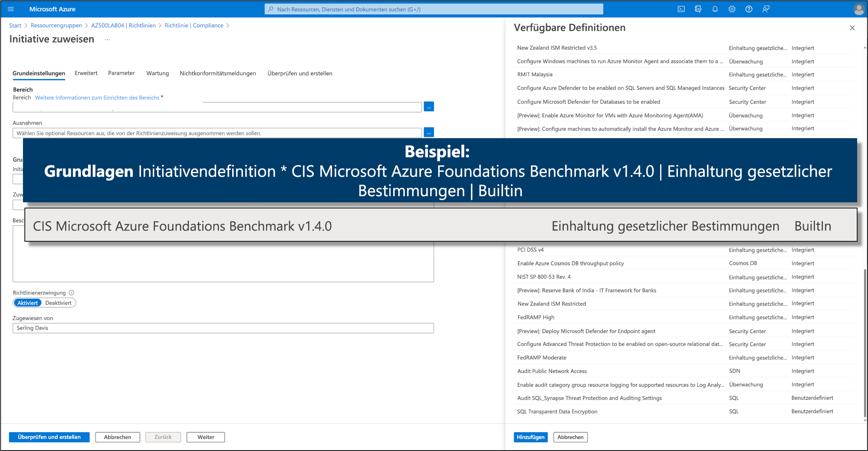Click Abbrechen in the definitions panel
Screen dimensions: 868x451
(x=570, y=437)
